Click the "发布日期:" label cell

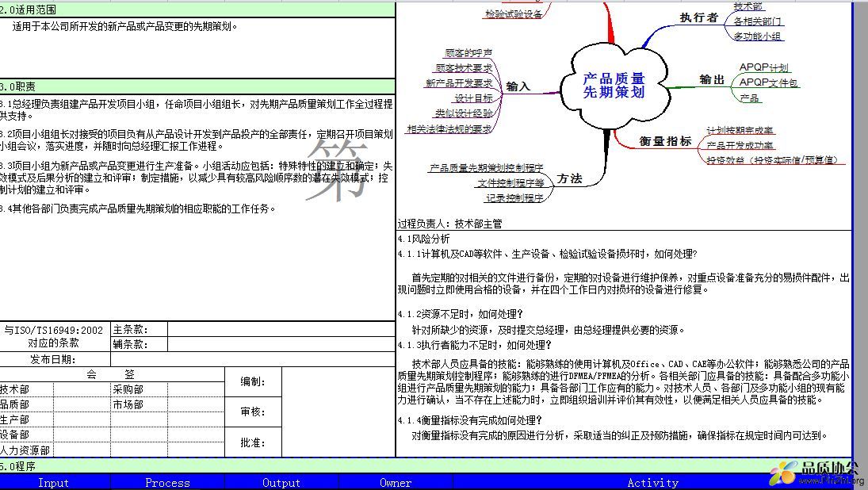pyautogui.click(x=54, y=359)
